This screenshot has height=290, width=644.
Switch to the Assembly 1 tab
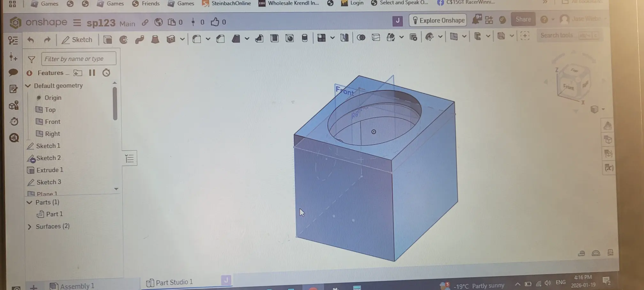72,286
